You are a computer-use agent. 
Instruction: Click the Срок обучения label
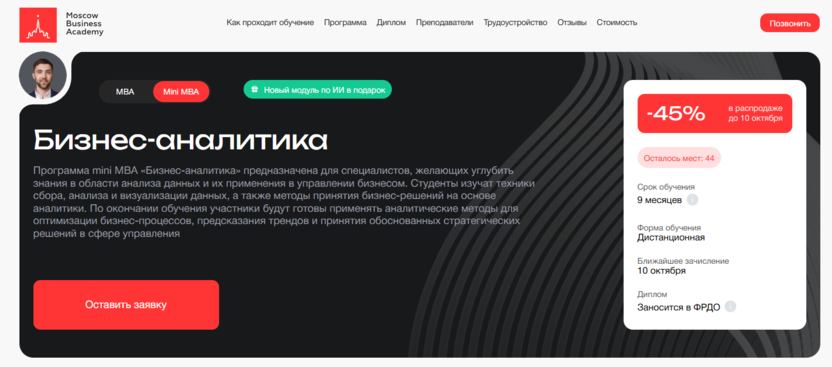666,187
